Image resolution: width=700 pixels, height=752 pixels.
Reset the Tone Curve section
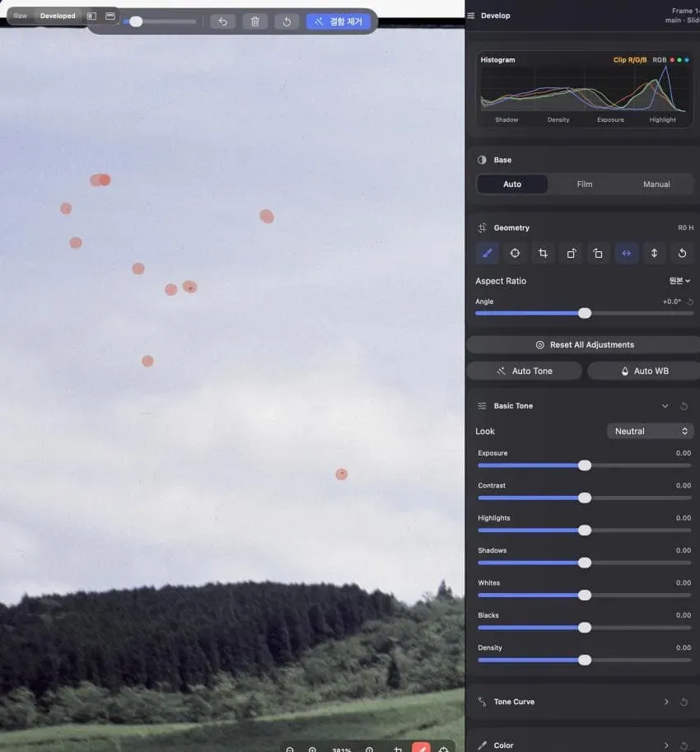point(684,702)
